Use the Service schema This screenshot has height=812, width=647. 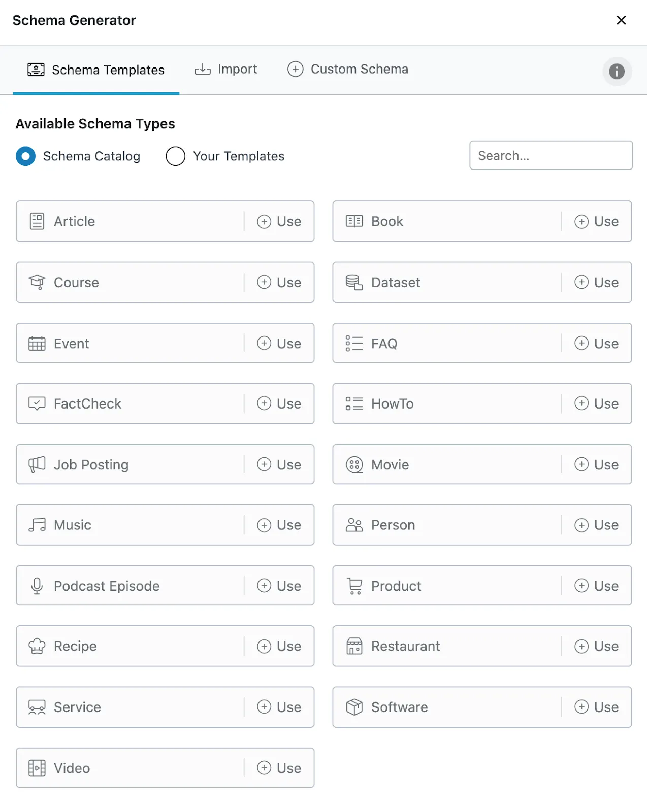pyautogui.click(x=279, y=707)
